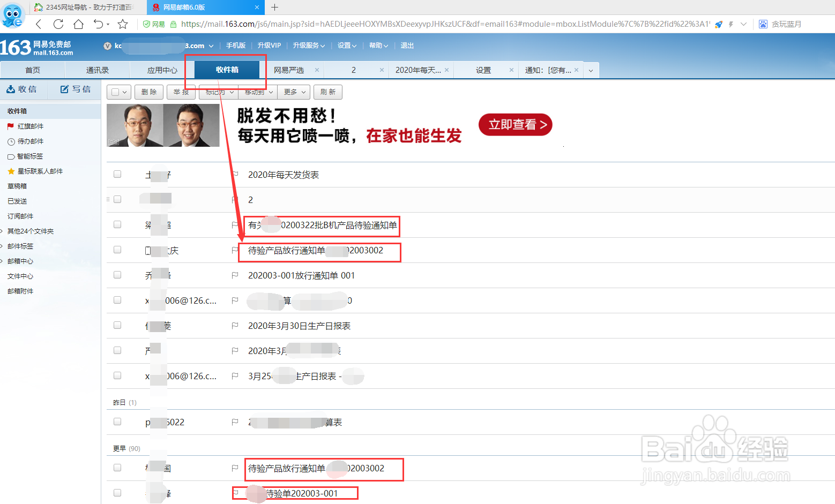Expand the account email dropdown arrow
Image resolution: width=835 pixels, height=504 pixels.
click(x=211, y=46)
